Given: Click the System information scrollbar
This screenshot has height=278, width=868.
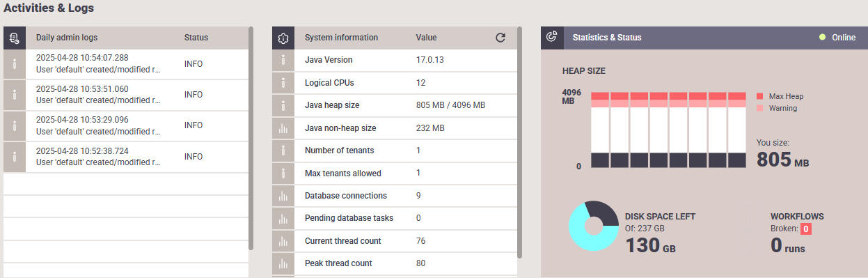Looking at the screenshot, I should [519, 142].
